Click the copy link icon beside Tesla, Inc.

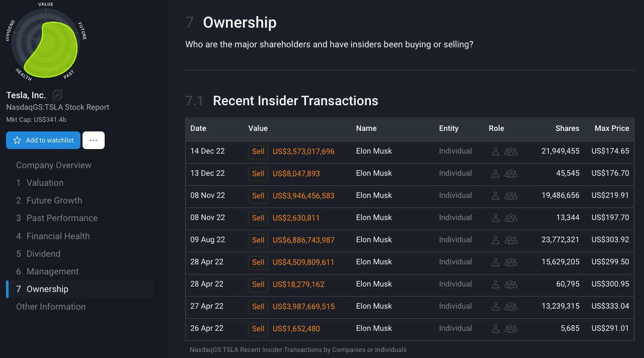click(57, 95)
